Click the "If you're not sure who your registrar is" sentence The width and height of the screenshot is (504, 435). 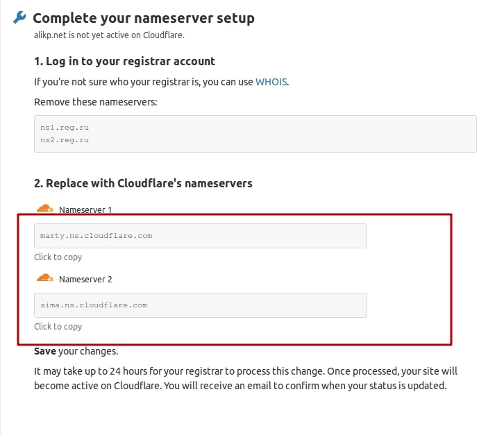coord(144,82)
